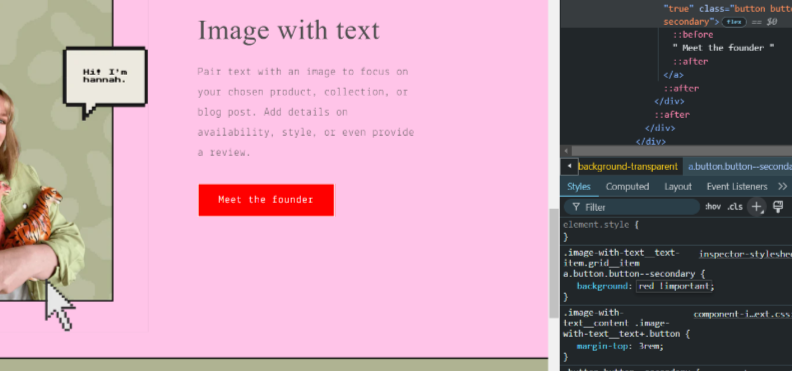Open the component-i…ext.css source link

point(742,314)
